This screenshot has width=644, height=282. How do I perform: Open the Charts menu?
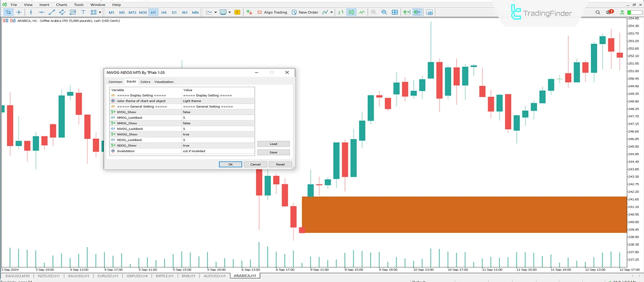(61, 5)
